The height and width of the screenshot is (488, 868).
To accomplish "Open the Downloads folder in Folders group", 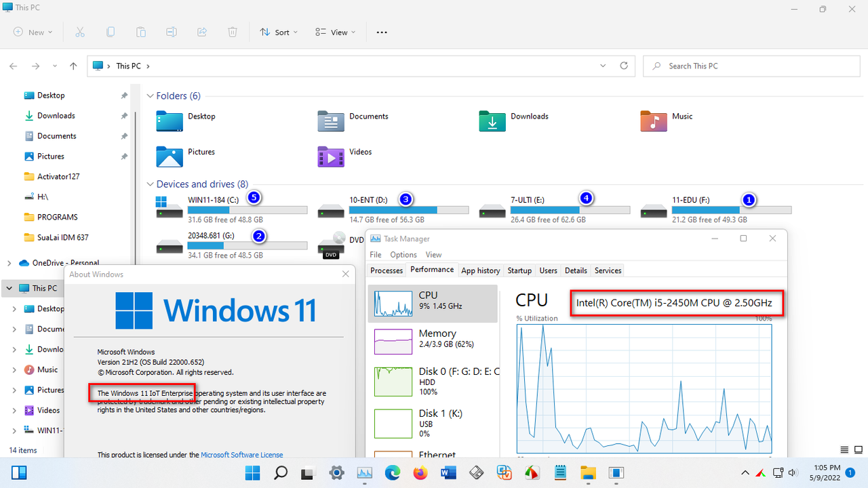I will click(x=513, y=121).
